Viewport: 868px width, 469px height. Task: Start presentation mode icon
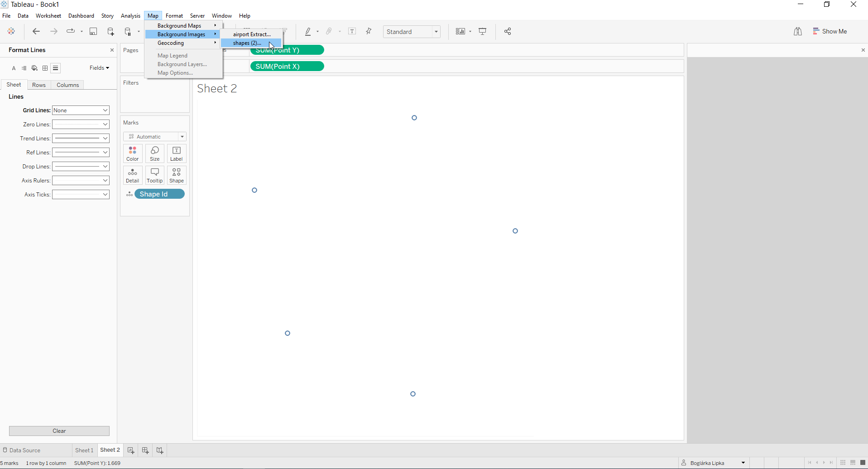pyautogui.click(x=483, y=31)
